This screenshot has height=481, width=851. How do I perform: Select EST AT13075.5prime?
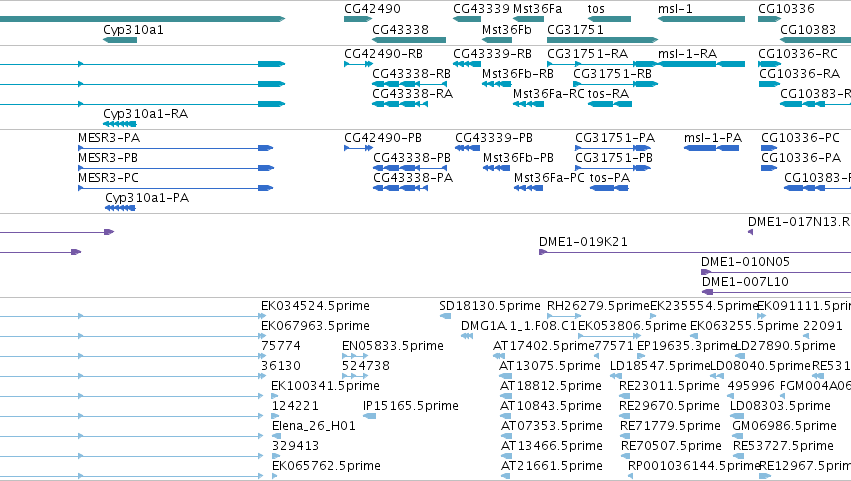[x=505, y=376]
